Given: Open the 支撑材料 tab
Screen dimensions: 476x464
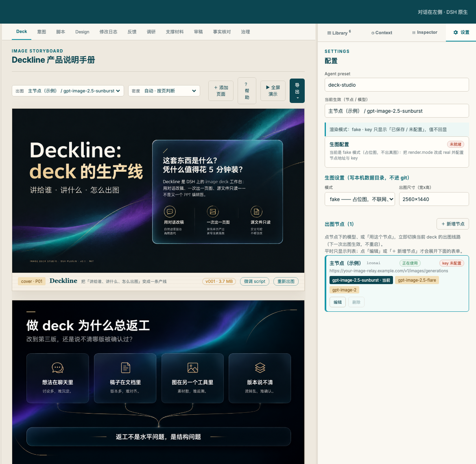Looking at the screenshot, I should 175,32.
